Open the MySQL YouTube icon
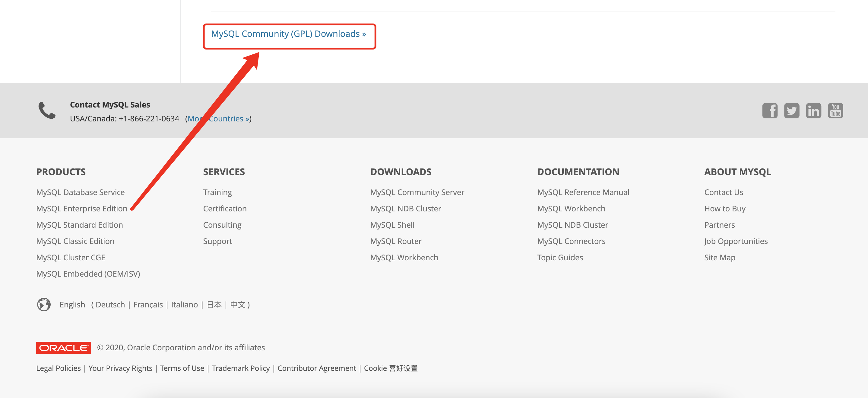This screenshot has height=398, width=868. point(835,111)
